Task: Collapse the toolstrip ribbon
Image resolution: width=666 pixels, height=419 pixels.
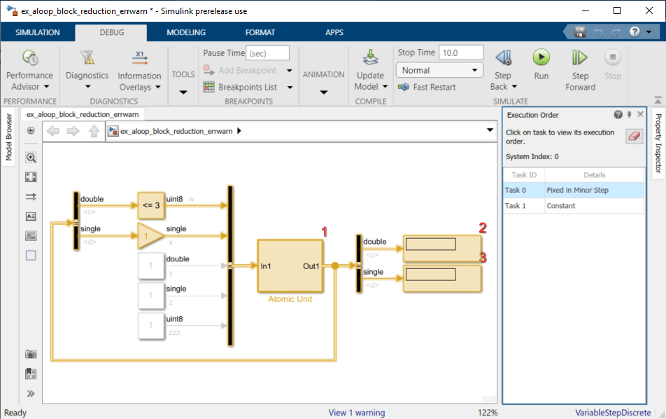Action: pyautogui.click(x=658, y=100)
